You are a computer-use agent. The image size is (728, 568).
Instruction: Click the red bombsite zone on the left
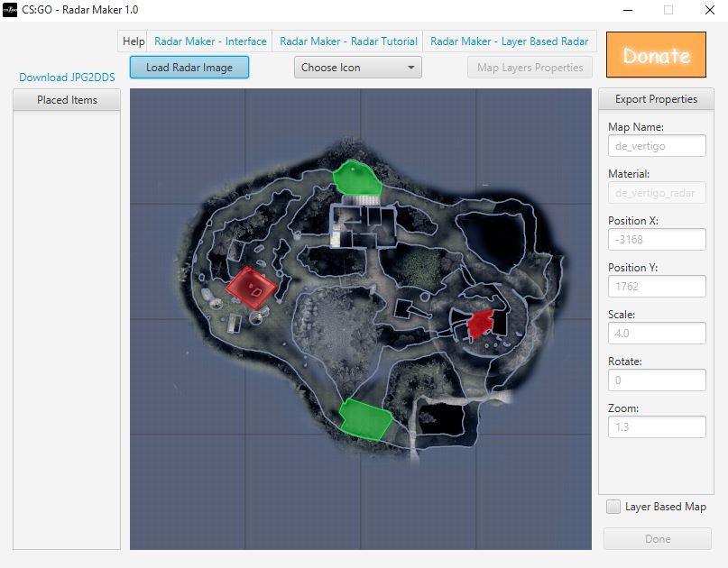coord(251,288)
